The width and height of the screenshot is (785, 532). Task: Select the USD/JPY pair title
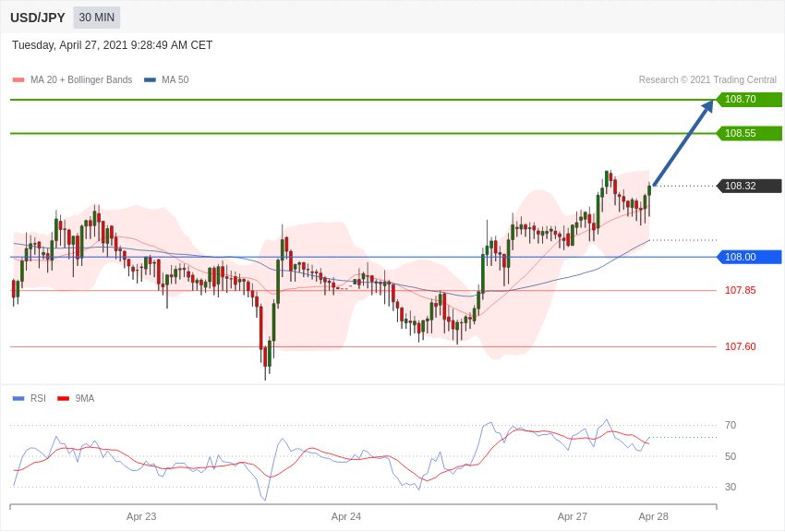tap(38, 18)
